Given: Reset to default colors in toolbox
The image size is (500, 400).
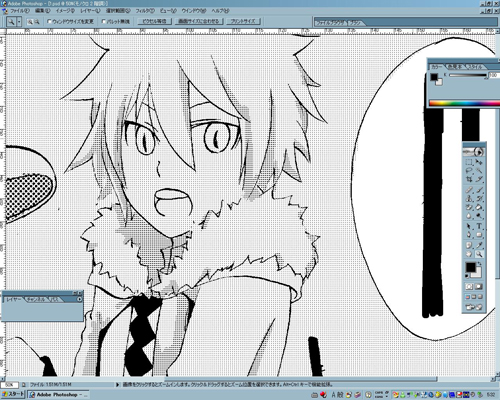Looking at the screenshot, I should pyautogui.click(x=467, y=276).
